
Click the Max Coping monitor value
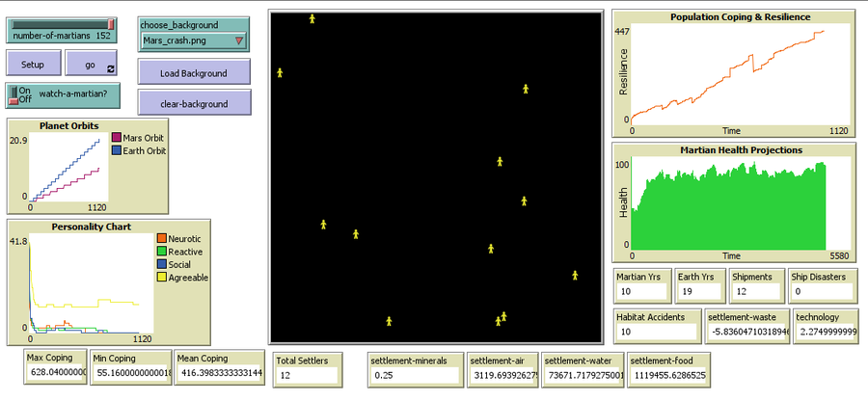coord(57,372)
